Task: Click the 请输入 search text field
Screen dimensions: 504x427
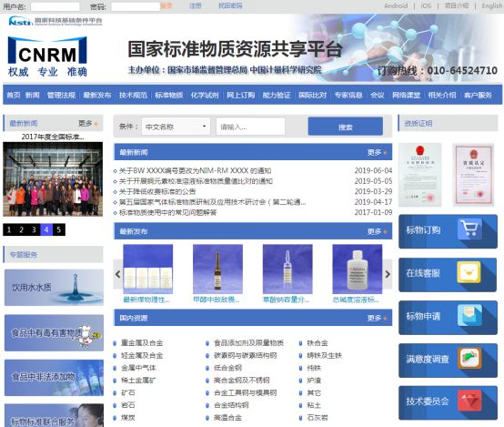Action: tap(250, 127)
